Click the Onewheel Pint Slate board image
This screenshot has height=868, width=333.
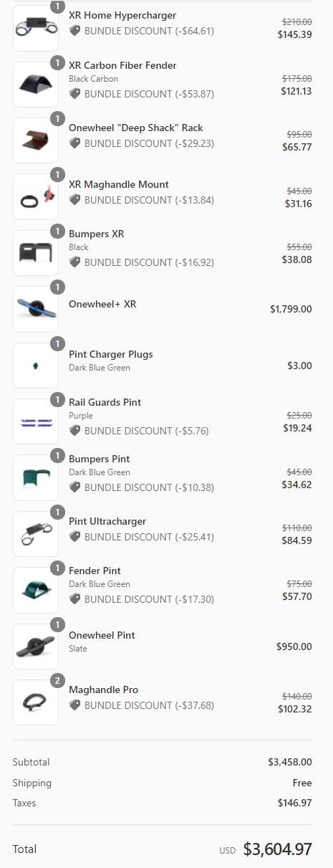click(x=36, y=646)
